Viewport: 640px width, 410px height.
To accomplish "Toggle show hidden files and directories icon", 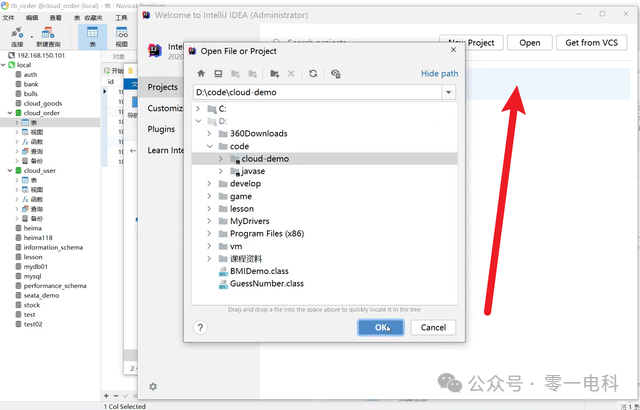I will pos(336,73).
